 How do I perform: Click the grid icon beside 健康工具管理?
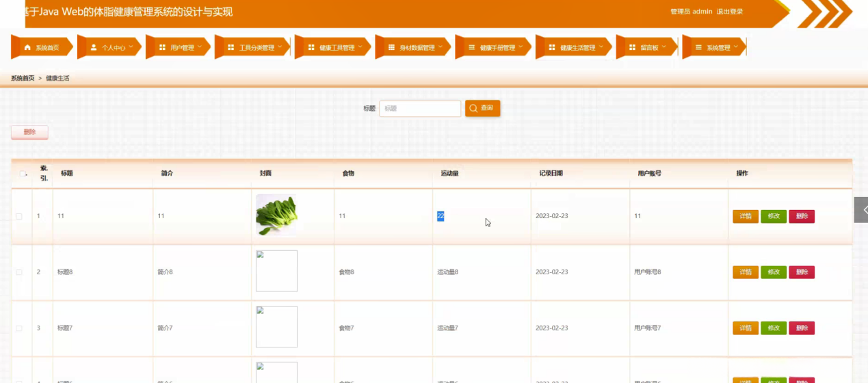pyautogui.click(x=311, y=48)
